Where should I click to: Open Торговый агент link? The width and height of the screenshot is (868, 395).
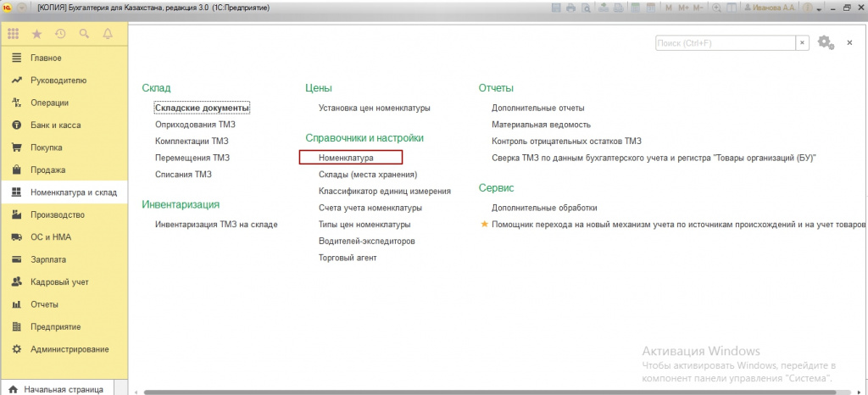point(348,258)
